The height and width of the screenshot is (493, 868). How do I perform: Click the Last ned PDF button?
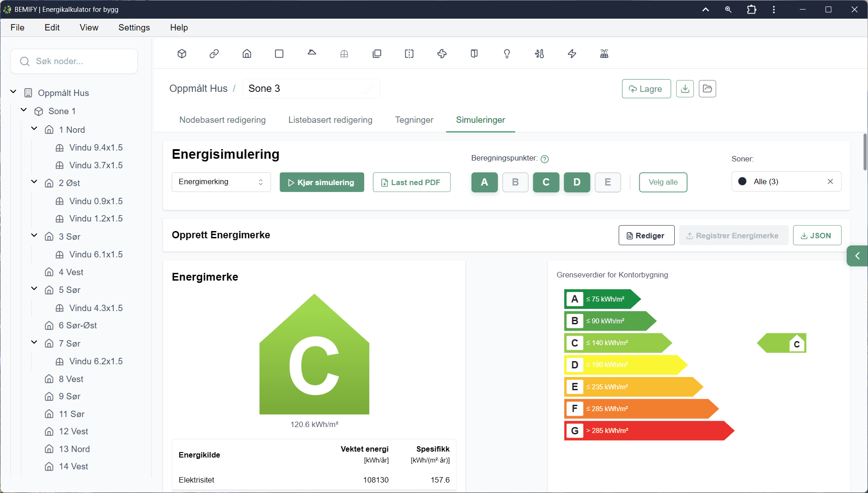pos(411,182)
